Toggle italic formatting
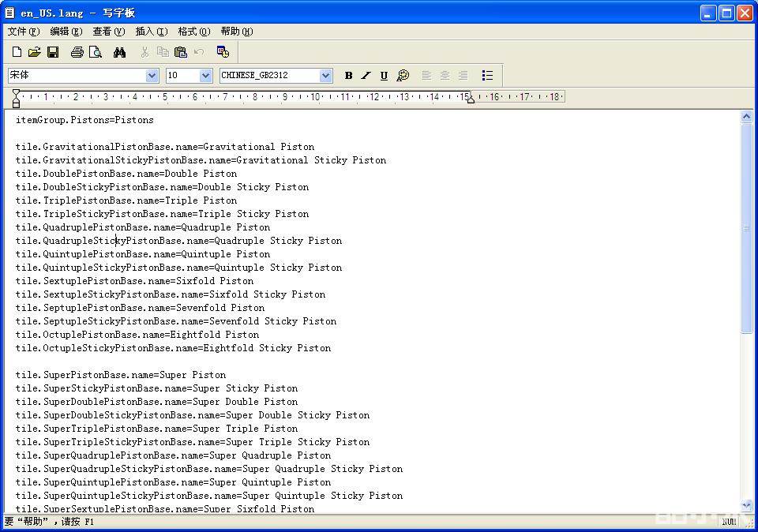The height and width of the screenshot is (532, 758). pyautogui.click(x=366, y=76)
